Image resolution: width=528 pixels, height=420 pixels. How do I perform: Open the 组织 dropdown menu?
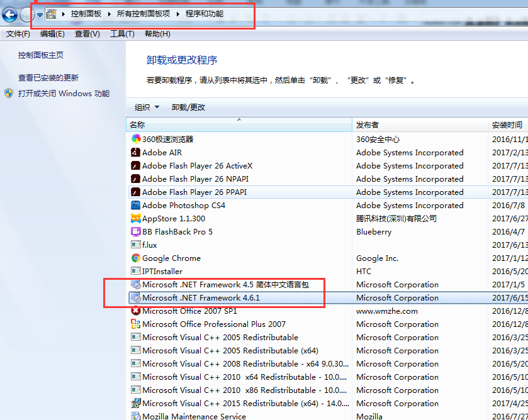[x=147, y=108]
